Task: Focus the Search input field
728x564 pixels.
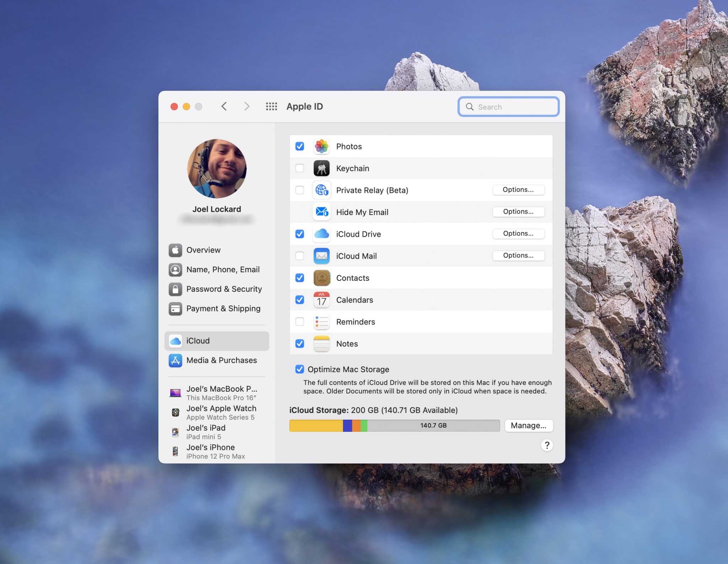Action: tap(509, 107)
